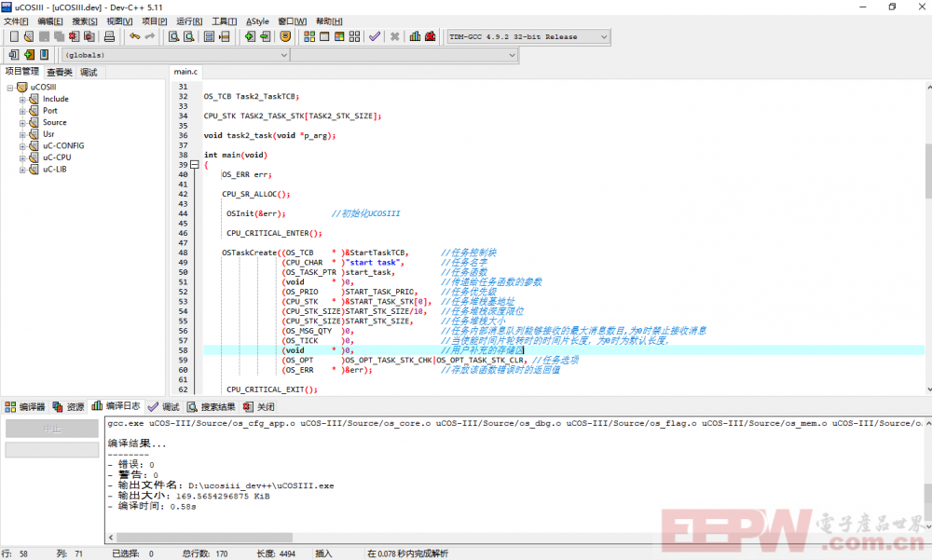Click the 输出文件名 line in compile log

(x=221, y=485)
